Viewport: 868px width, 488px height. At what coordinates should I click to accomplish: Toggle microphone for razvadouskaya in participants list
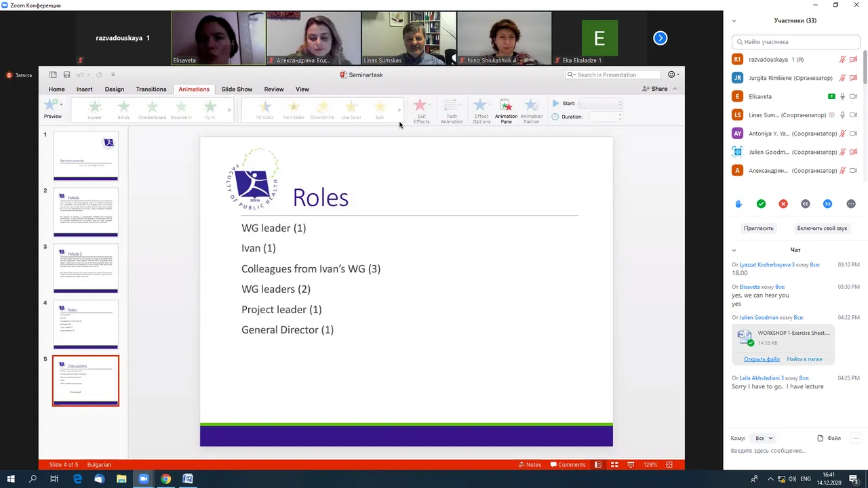coord(843,60)
